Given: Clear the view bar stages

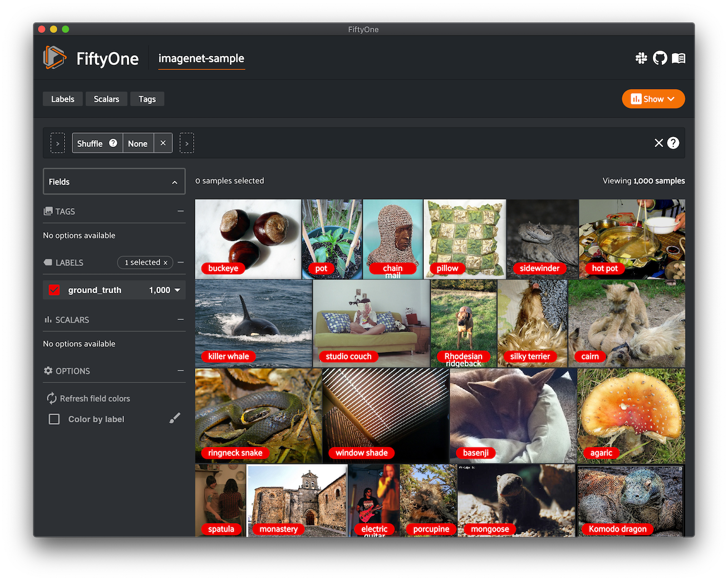Looking at the screenshot, I should tap(658, 143).
